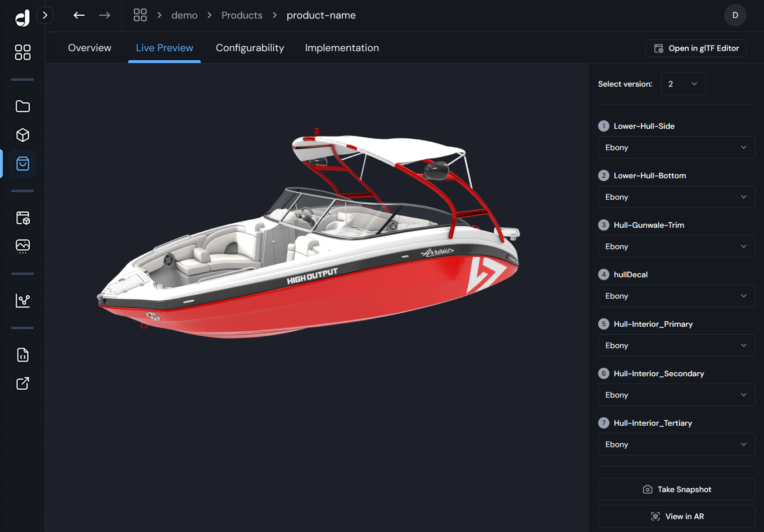Switch to the Overview tab
This screenshot has width=764, height=532.
89,48
